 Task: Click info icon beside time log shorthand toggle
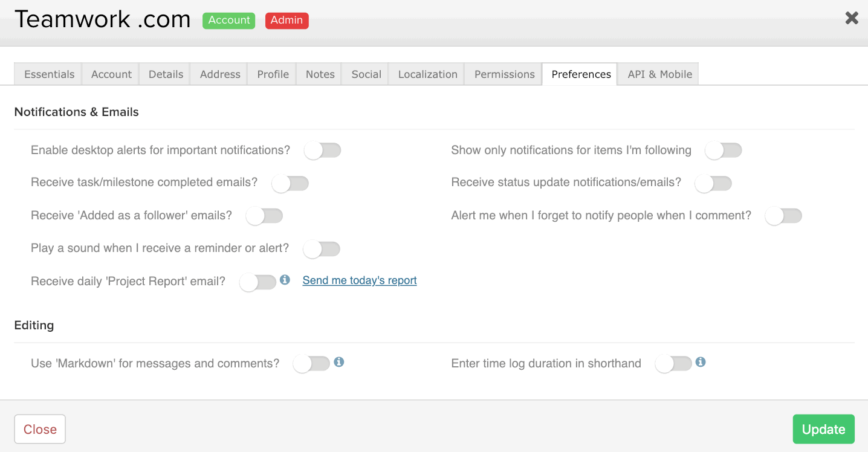pos(701,362)
